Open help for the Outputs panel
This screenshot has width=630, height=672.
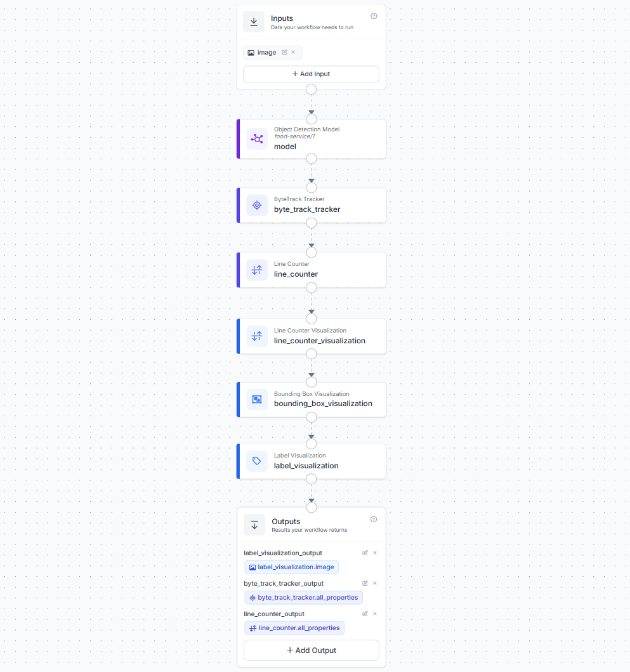(x=374, y=520)
